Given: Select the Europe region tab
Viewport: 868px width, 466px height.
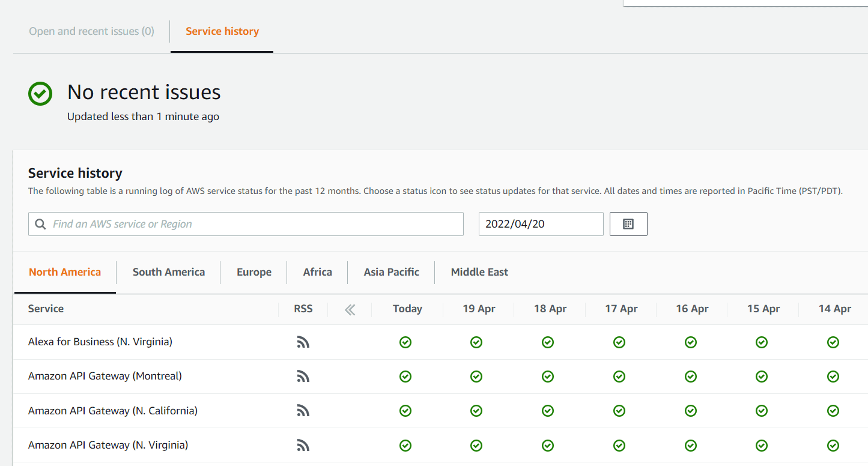Looking at the screenshot, I should click(253, 271).
